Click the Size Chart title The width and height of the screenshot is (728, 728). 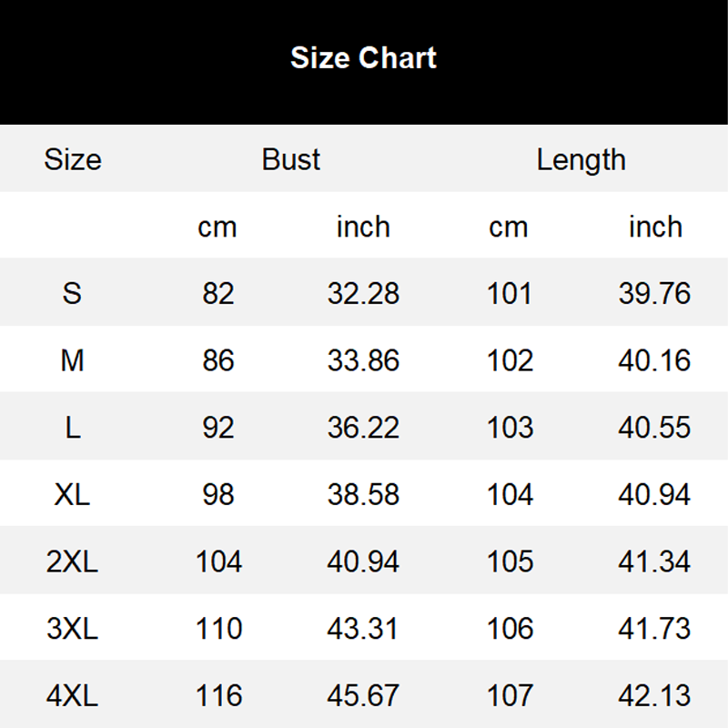(x=363, y=57)
